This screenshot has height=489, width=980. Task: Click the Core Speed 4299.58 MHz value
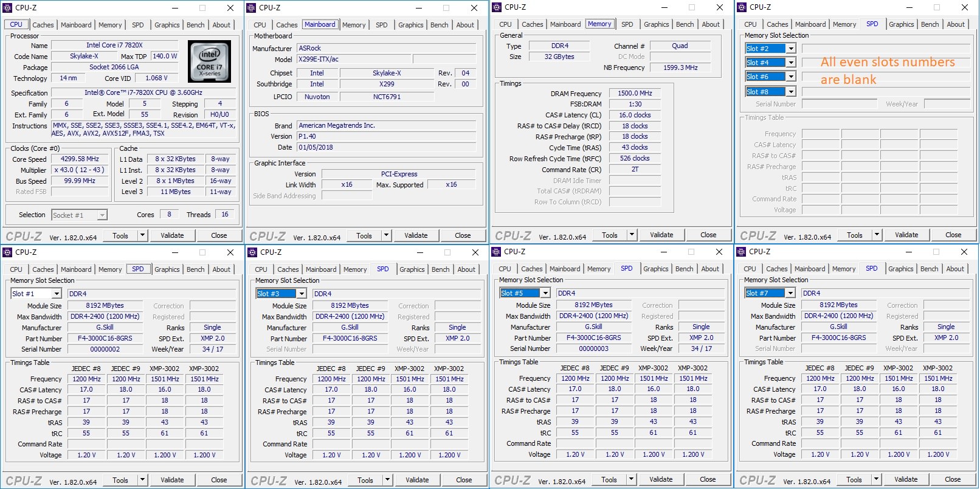[80, 159]
